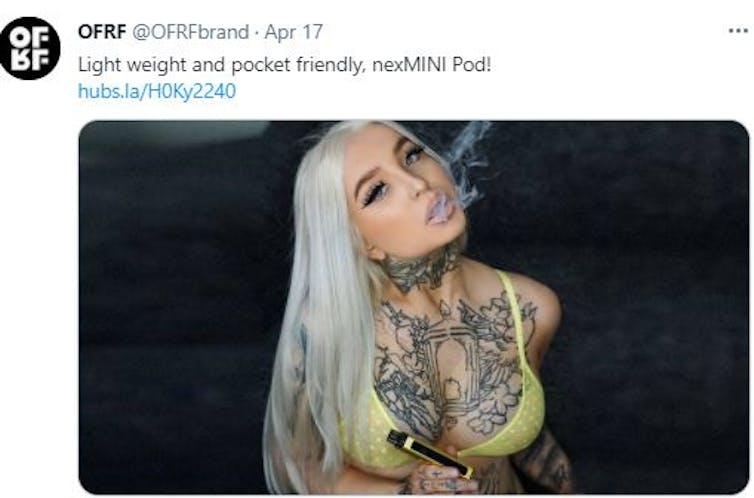This screenshot has width=754, height=498.
Task: Open the three-dot more options menu
Action: coord(738,31)
